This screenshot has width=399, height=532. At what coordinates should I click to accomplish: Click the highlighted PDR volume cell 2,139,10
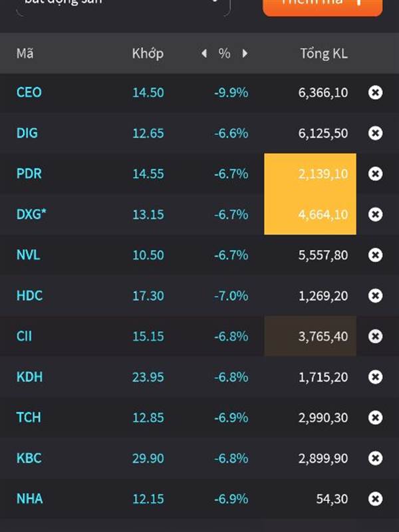(311, 174)
